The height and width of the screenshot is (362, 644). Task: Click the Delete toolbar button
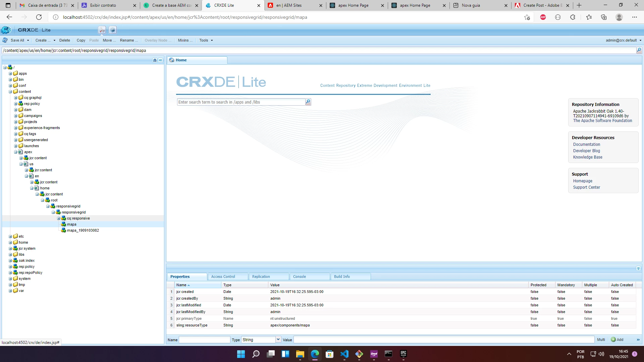click(x=64, y=40)
